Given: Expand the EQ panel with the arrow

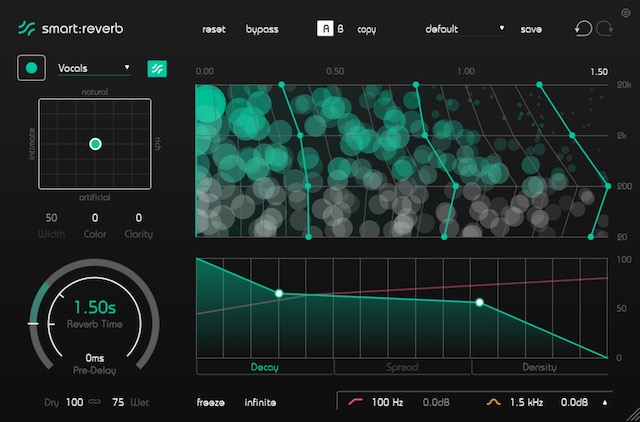Looking at the screenshot, I should [603, 402].
